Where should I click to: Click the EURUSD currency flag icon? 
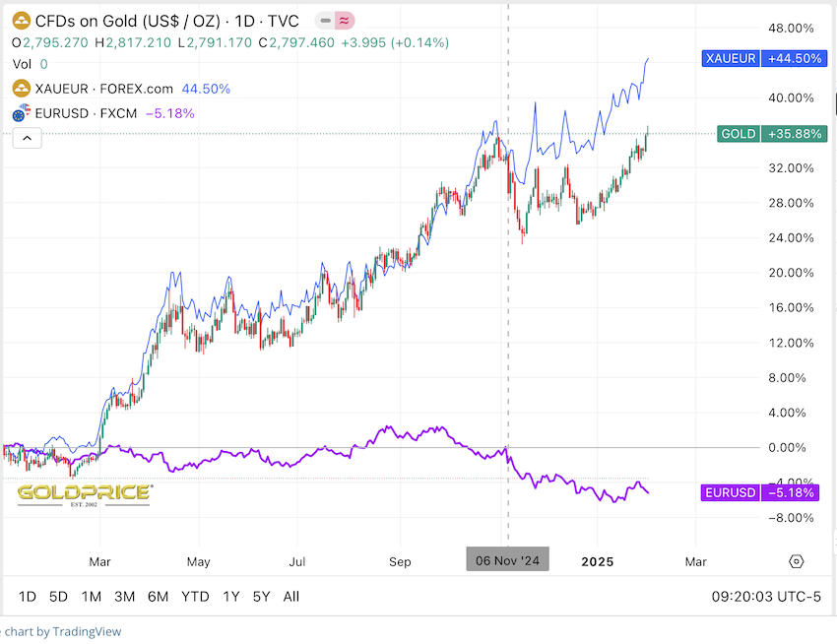click(x=20, y=113)
